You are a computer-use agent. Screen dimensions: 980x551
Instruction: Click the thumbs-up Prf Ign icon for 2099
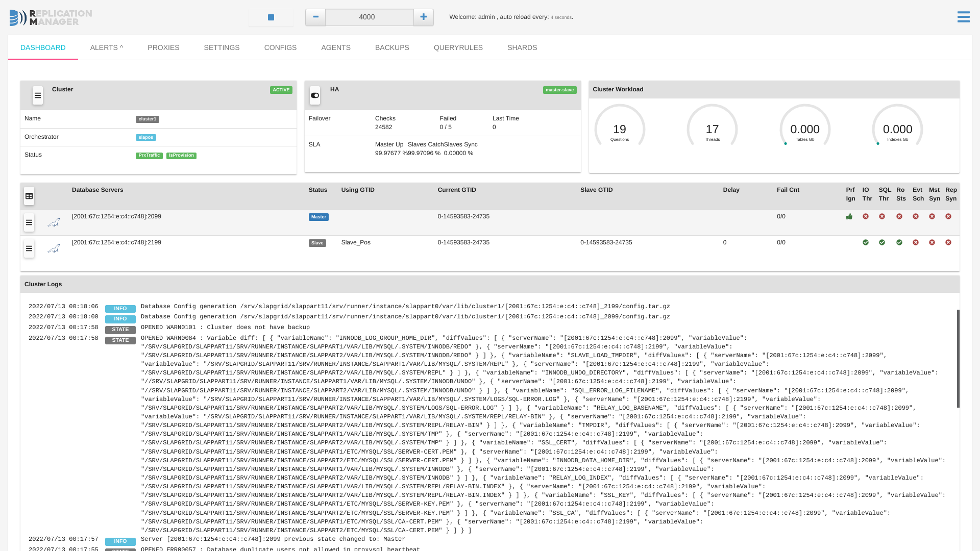(x=849, y=217)
